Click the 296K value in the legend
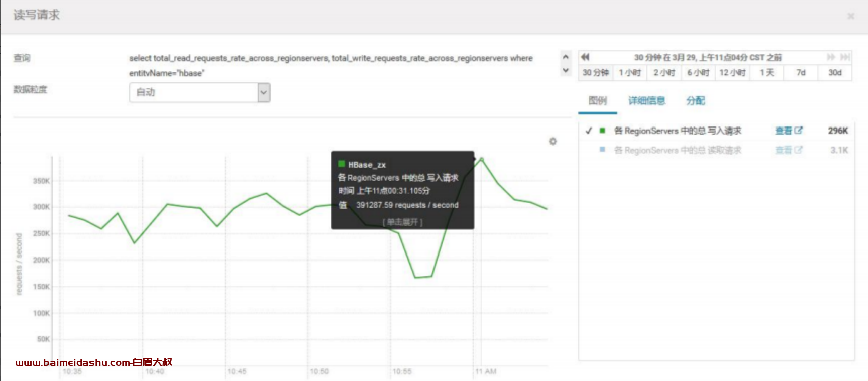This screenshot has height=381, width=868. coord(838,131)
